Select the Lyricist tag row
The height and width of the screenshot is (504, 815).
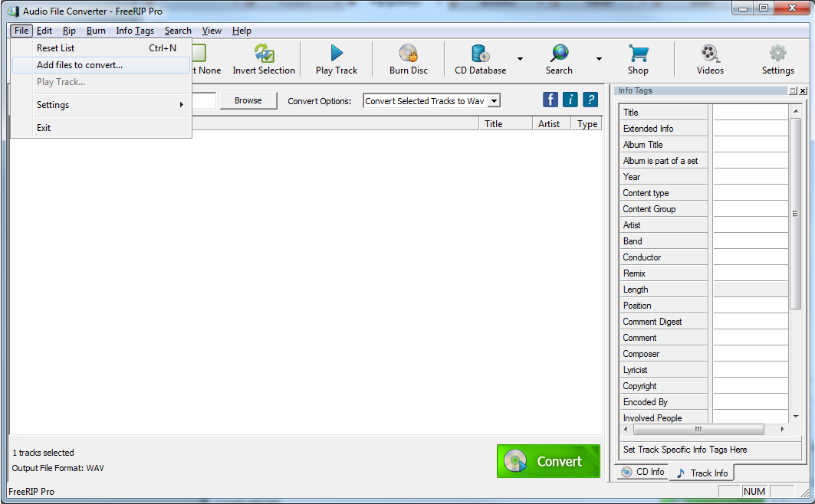[x=664, y=369]
